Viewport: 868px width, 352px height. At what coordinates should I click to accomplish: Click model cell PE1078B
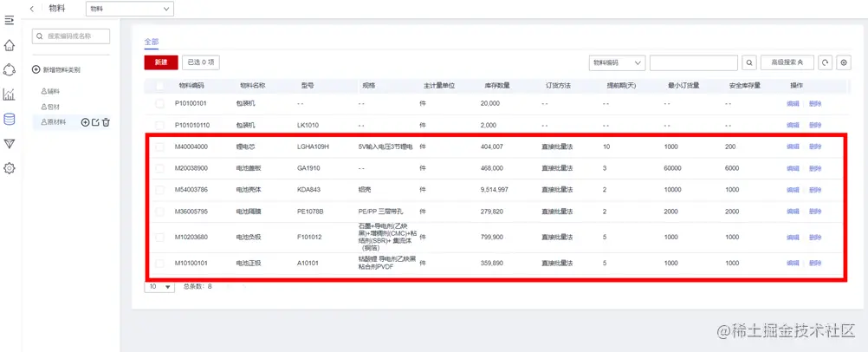[x=310, y=212]
